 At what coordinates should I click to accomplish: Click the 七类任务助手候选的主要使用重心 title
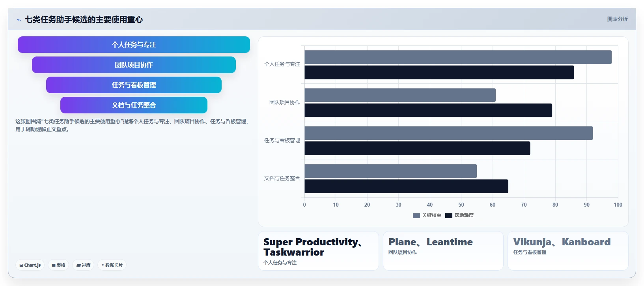point(84,19)
